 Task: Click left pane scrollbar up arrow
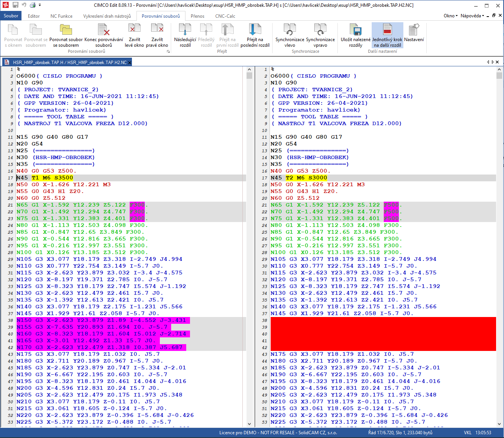[x=249, y=69]
